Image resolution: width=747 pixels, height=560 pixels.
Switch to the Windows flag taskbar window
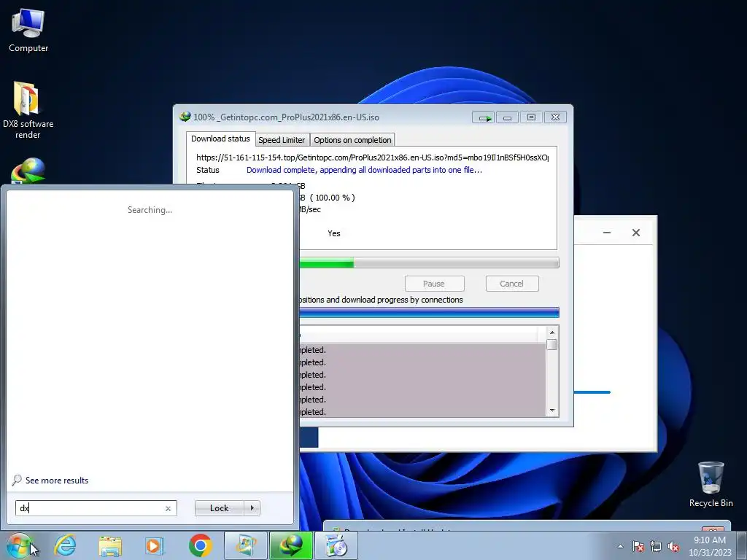click(245, 545)
